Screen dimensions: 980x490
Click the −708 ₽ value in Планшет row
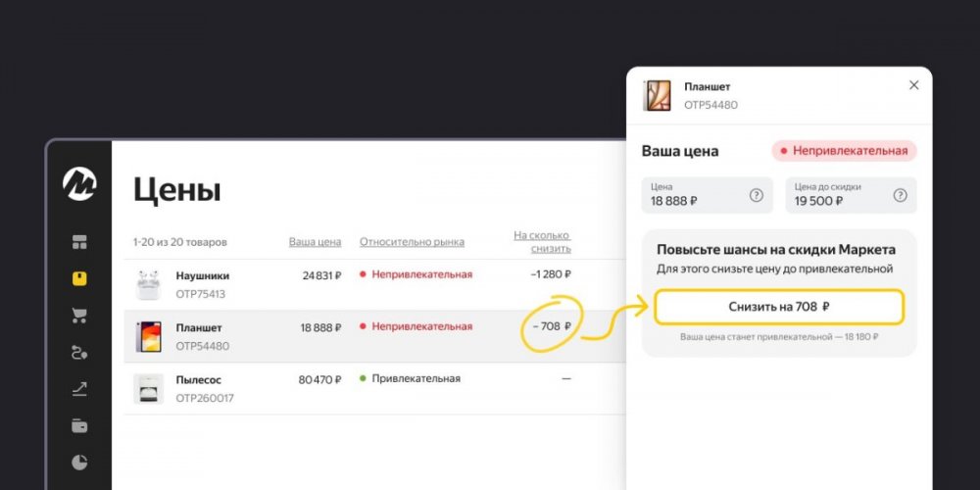tap(552, 325)
